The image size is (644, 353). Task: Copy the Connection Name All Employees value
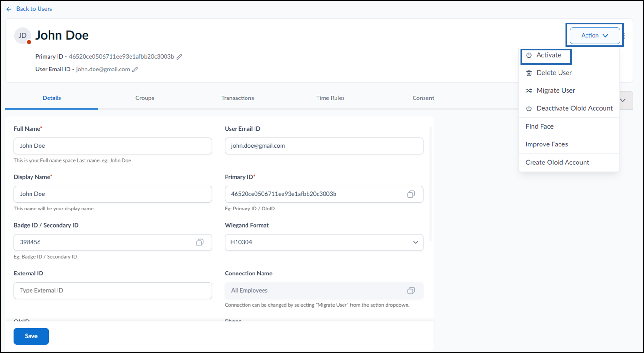point(411,291)
